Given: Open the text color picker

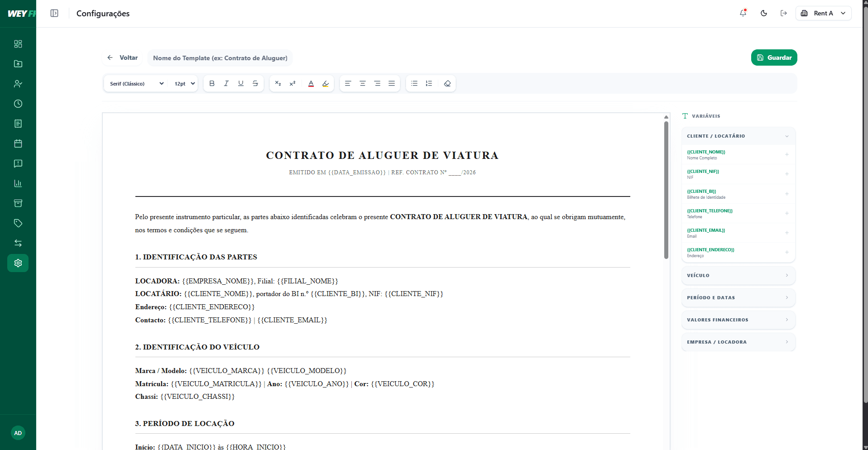Looking at the screenshot, I should tap(311, 83).
